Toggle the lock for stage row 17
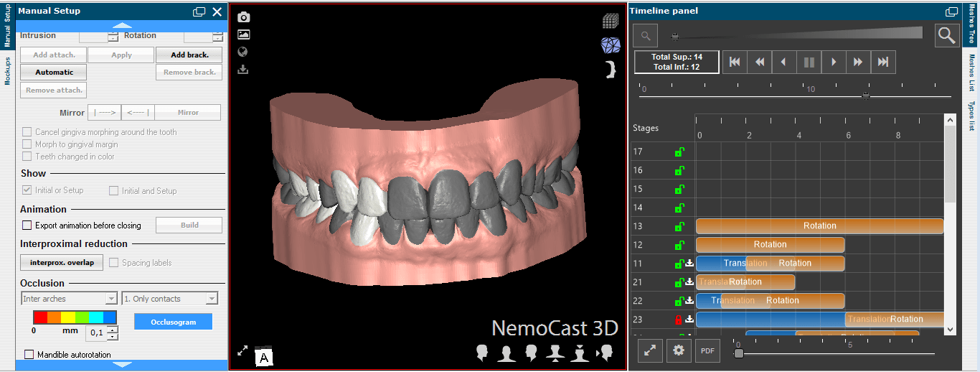This screenshot has width=980, height=372. pos(679,152)
